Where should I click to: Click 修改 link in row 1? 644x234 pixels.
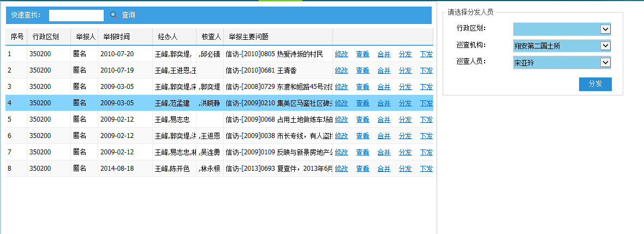341,54
